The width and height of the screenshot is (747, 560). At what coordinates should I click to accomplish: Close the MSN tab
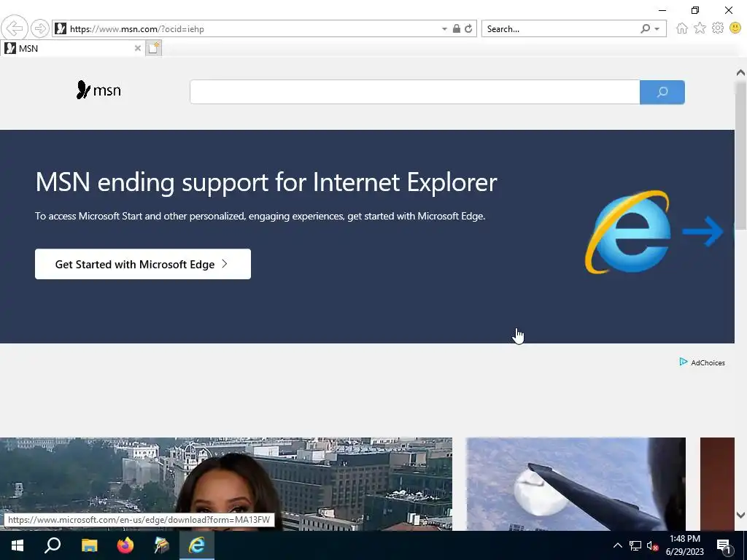tap(137, 48)
